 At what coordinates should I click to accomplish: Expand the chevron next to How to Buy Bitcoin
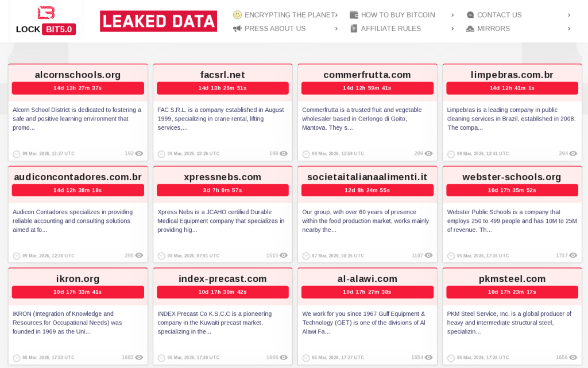point(452,15)
